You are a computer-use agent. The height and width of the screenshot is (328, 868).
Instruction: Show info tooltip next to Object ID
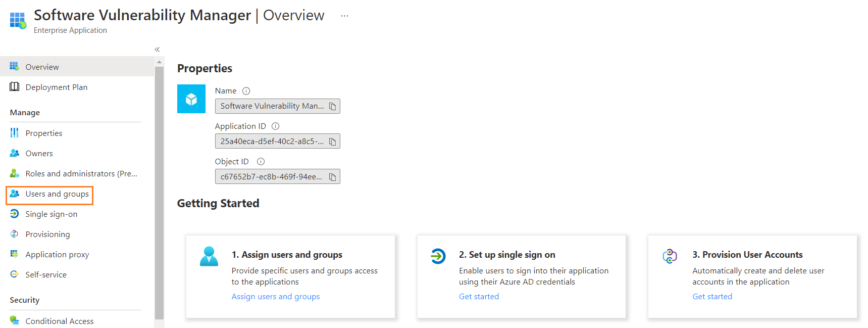[x=261, y=162]
